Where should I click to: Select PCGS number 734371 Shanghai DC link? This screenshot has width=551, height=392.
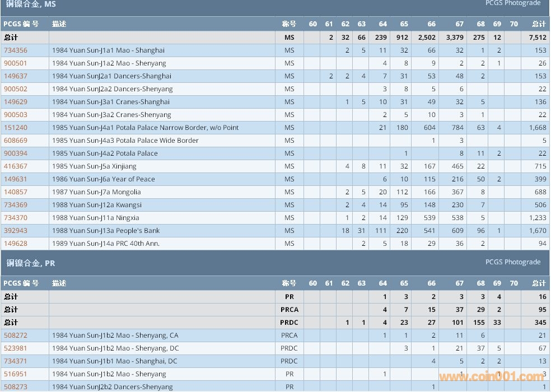[x=16, y=361]
